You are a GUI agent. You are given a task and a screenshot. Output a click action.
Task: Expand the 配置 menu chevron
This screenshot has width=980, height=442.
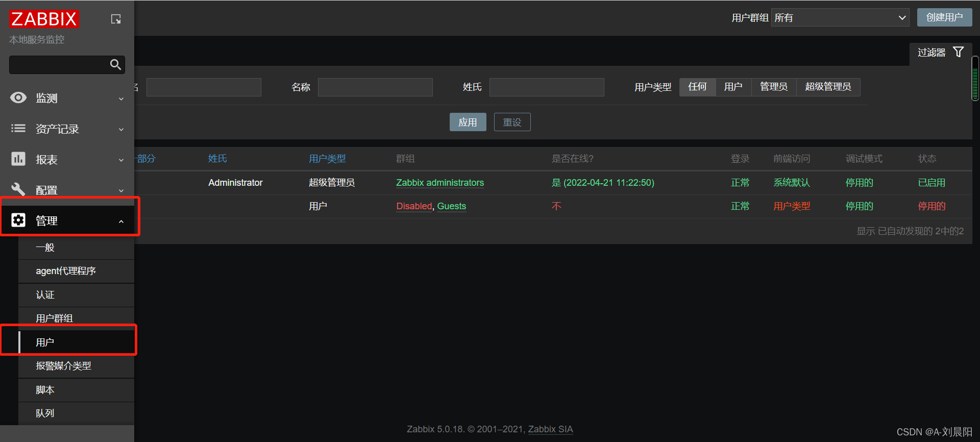[121, 190]
